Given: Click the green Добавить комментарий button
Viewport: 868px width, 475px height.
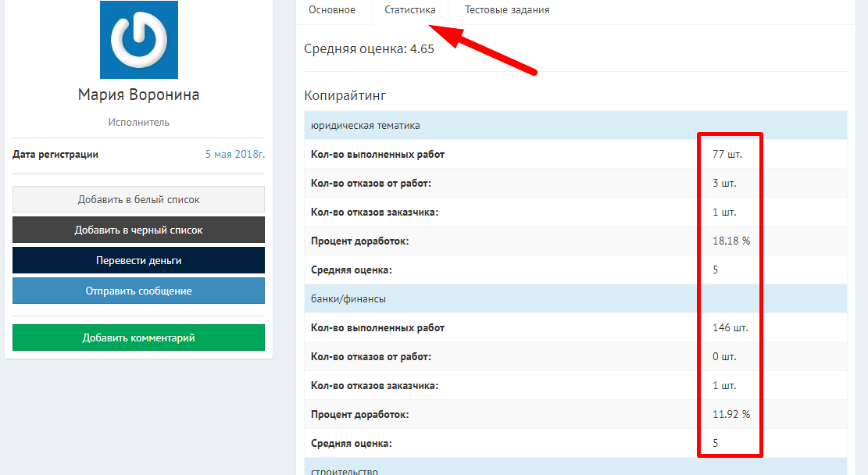Looking at the screenshot, I should [x=138, y=337].
